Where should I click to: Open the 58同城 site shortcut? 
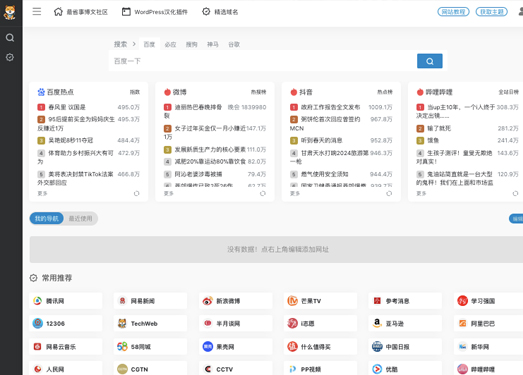pyautogui.click(x=150, y=347)
